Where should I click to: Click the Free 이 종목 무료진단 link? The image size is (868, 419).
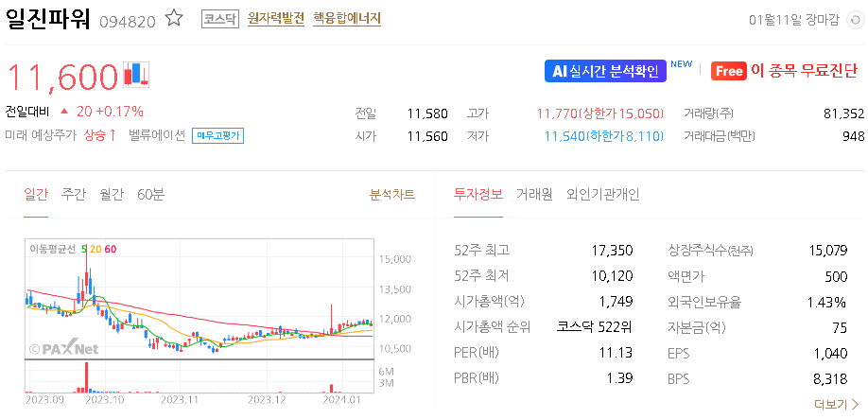pos(784,71)
